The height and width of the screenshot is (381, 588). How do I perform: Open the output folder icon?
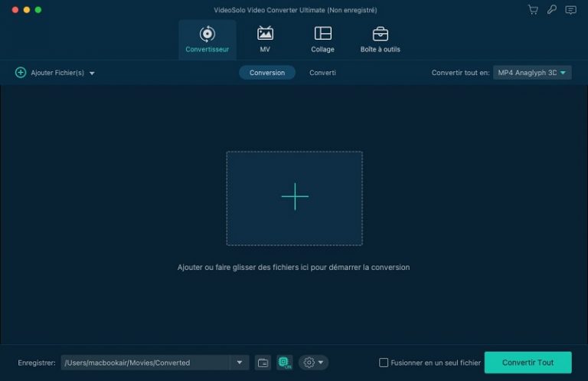(x=263, y=363)
